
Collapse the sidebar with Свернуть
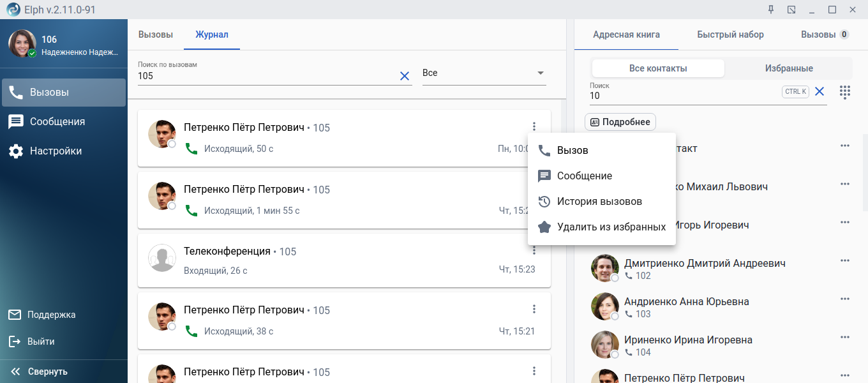[40, 372]
